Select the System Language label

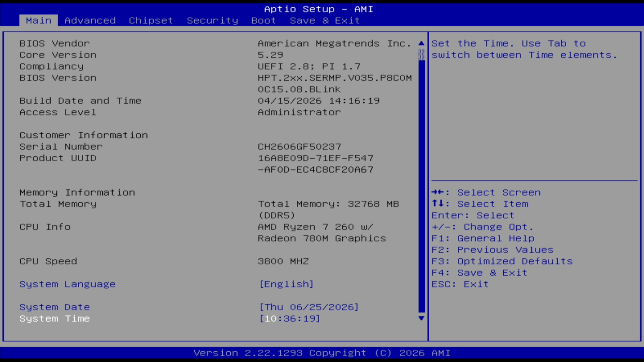[67, 284]
